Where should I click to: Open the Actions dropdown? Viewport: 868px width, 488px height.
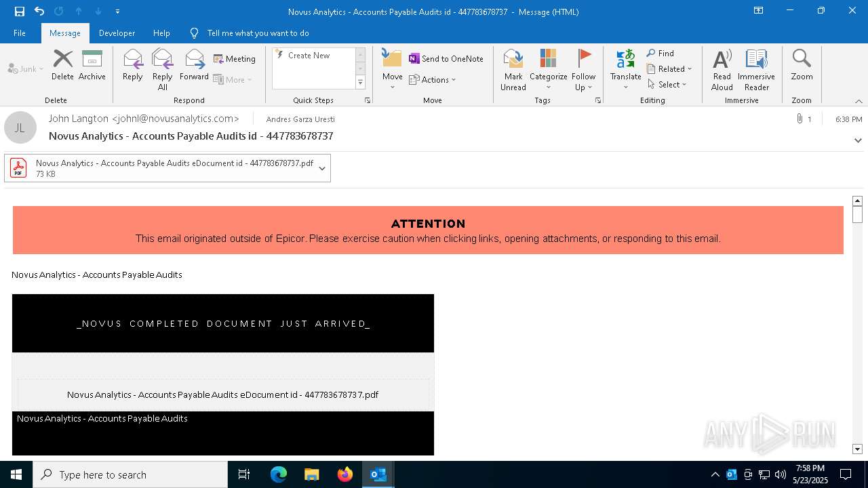point(433,80)
